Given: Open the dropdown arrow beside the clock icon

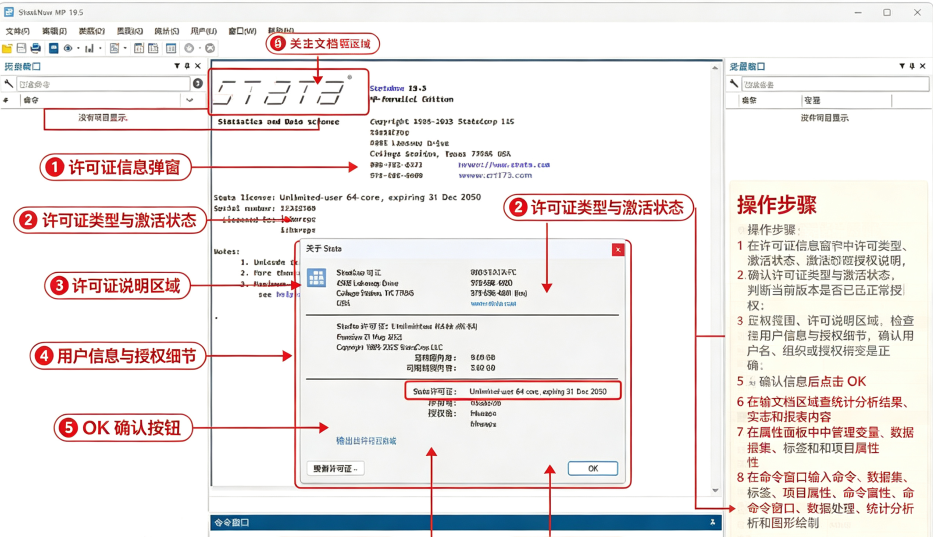Looking at the screenshot, I should point(199,48).
